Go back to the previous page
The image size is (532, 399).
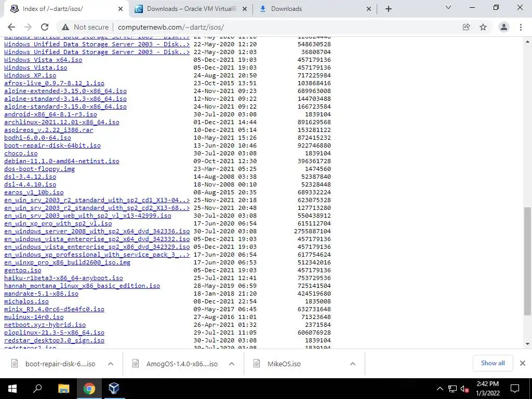tap(11, 27)
